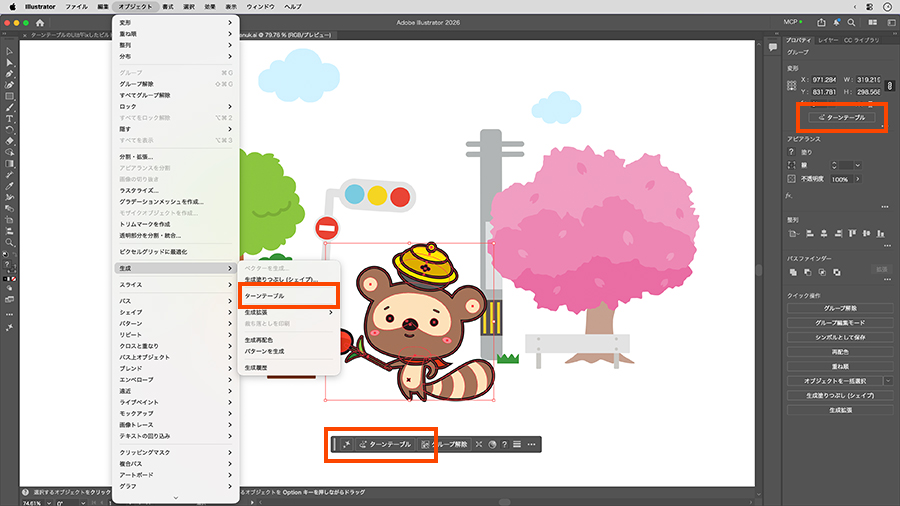Select the Rotate tool

coord(9,130)
